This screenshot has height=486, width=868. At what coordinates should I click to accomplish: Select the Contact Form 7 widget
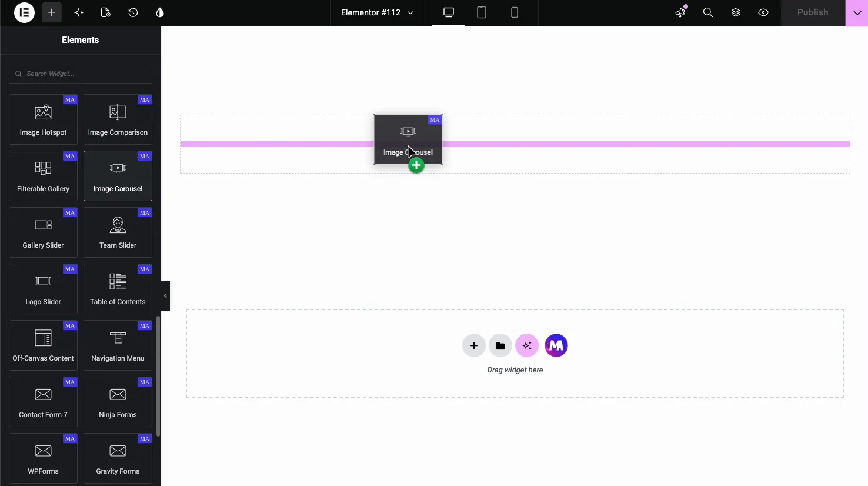coord(43,402)
